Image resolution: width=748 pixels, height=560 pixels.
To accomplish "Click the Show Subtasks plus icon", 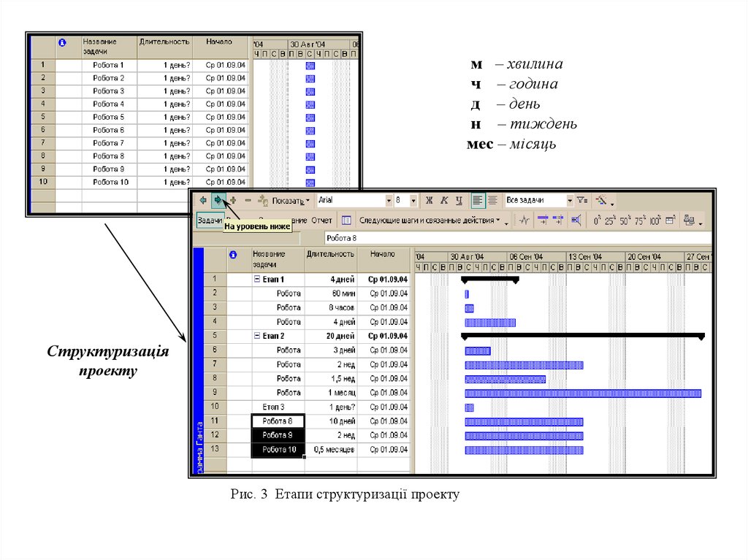I will coord(233,200).
